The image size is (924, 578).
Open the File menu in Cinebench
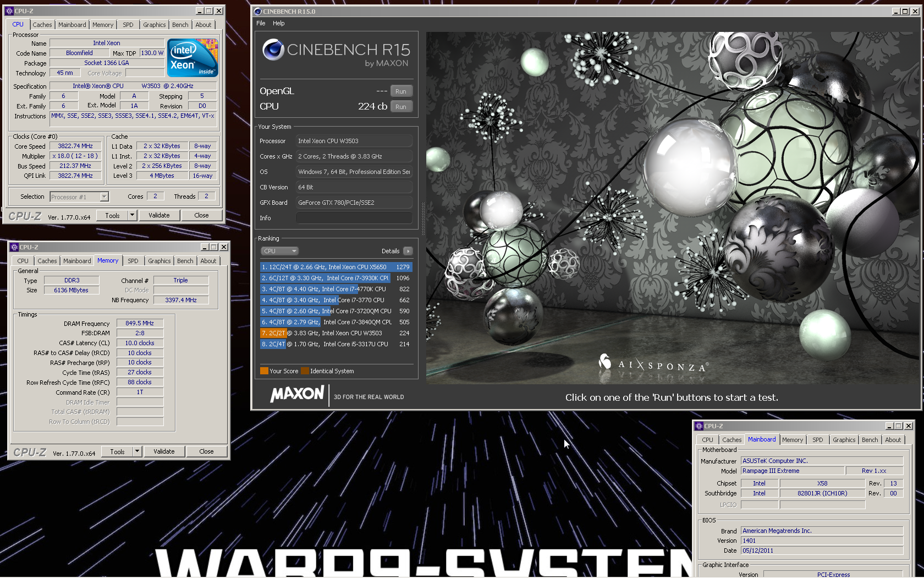tap(261, 23)
